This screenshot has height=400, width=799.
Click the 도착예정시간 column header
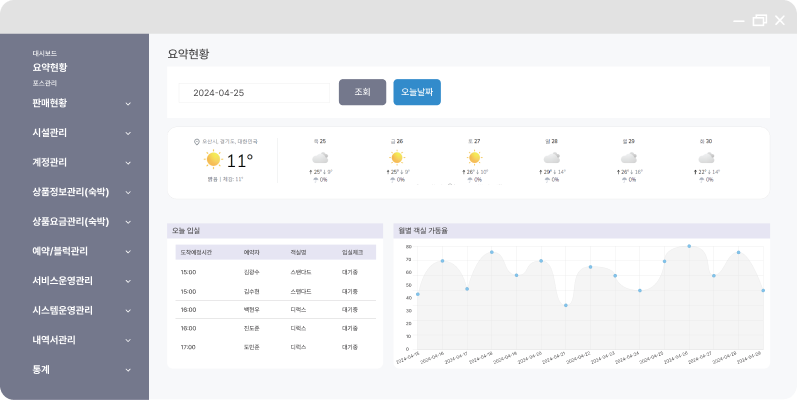[196, 252]
